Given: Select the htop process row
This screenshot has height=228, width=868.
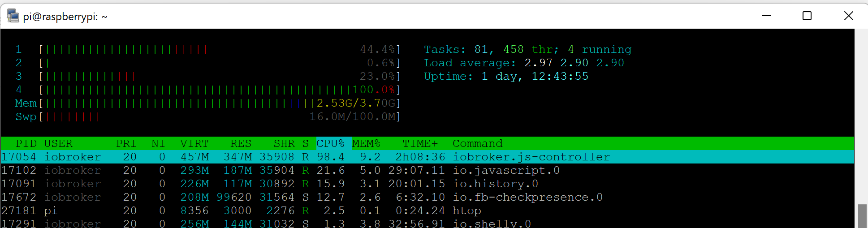Looking at the screenshot, I should [x=428, y=211].
